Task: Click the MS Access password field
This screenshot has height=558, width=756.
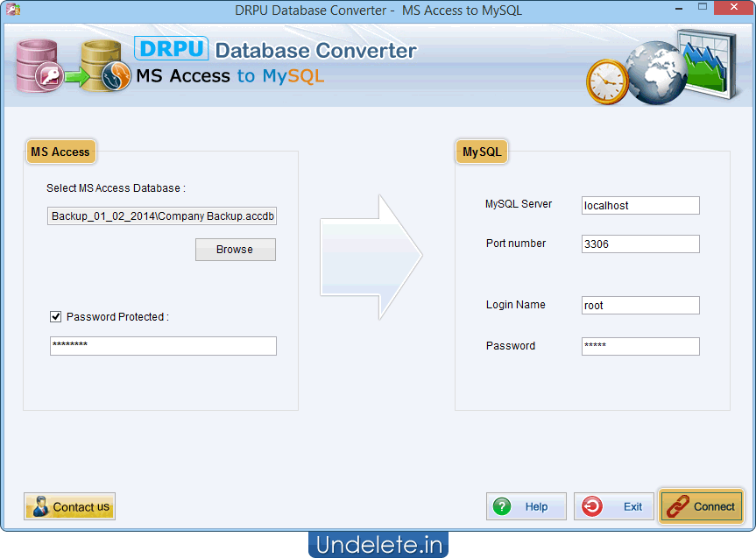Action: [x=163, y=346]
